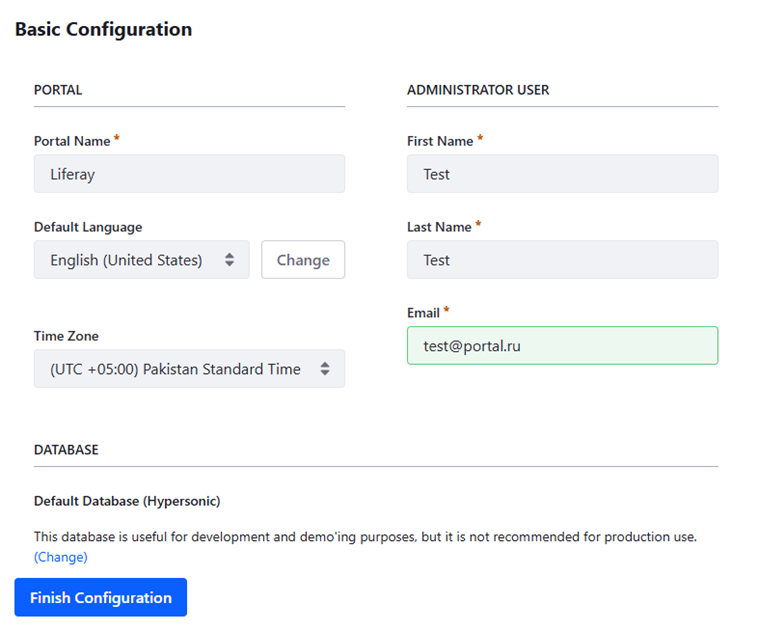The width and height of the screenshot is (758, 631).
Task: Click the Email field containing test@portal.ru
Action: click(x=562, y=346)
